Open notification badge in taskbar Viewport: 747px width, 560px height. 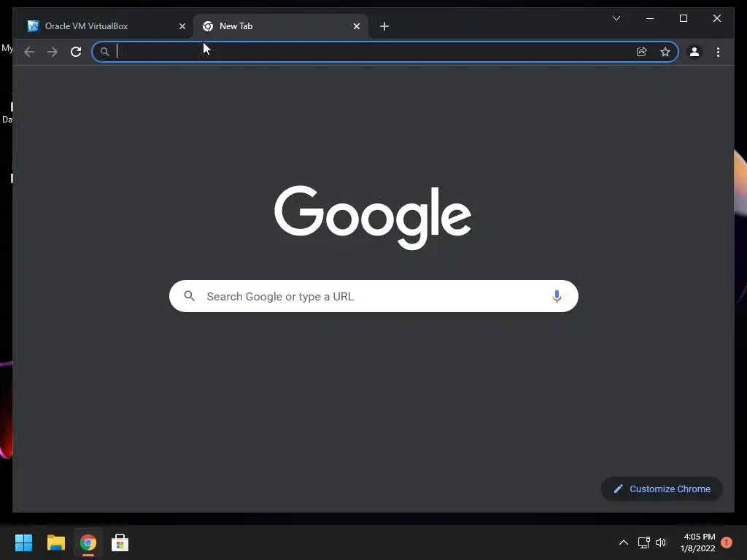(727, 542)
